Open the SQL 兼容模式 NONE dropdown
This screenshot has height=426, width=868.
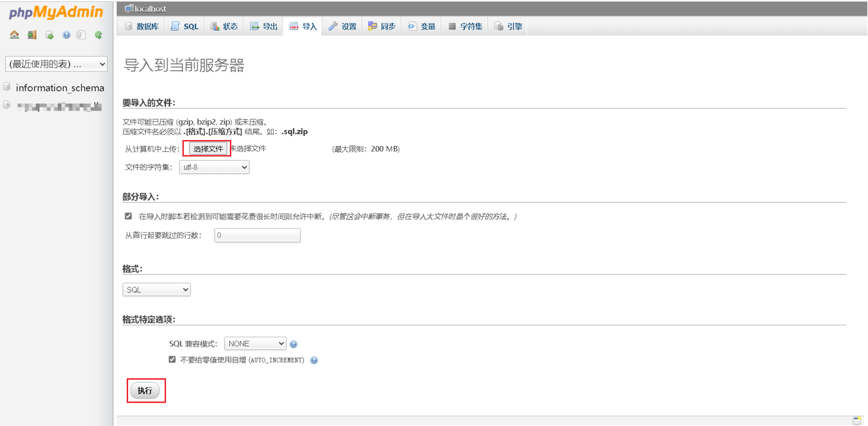click(255, 343)
